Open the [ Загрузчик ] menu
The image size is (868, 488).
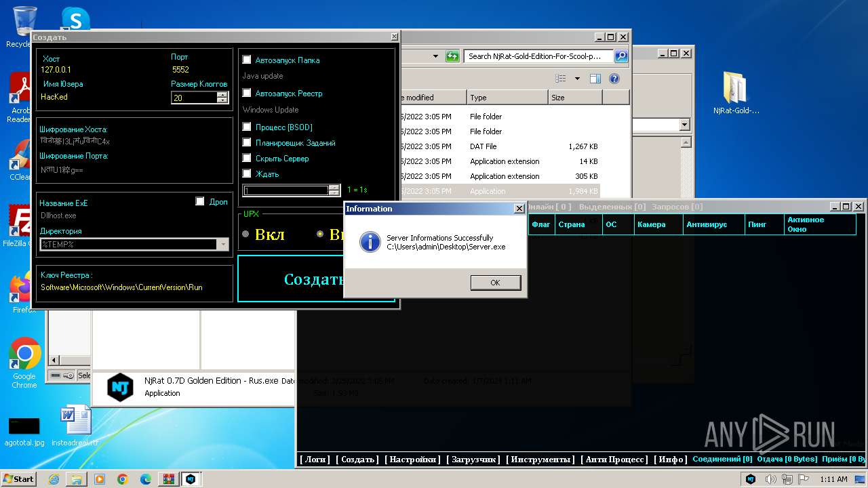click(473, 460)
